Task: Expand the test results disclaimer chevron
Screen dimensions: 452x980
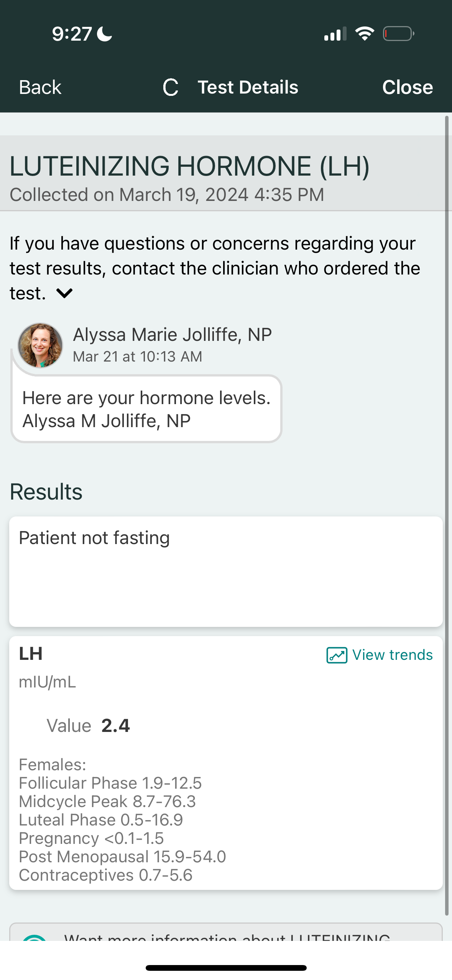Action: 64,293
